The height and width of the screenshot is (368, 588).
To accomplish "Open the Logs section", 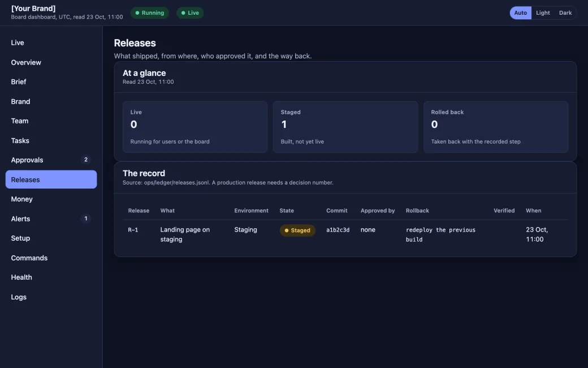I will (51, 297).
